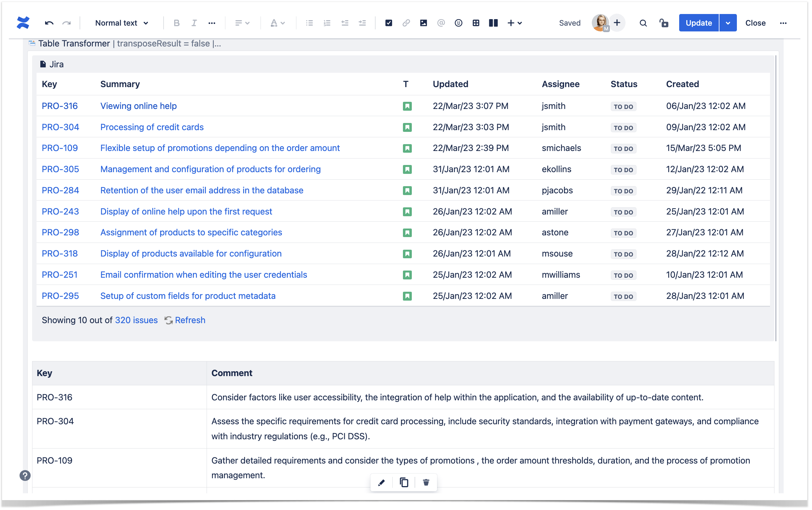Open the insert elements plus dropdown
Image resolution: width=812 pixels, height=510 pixels.
pos(515,23)
